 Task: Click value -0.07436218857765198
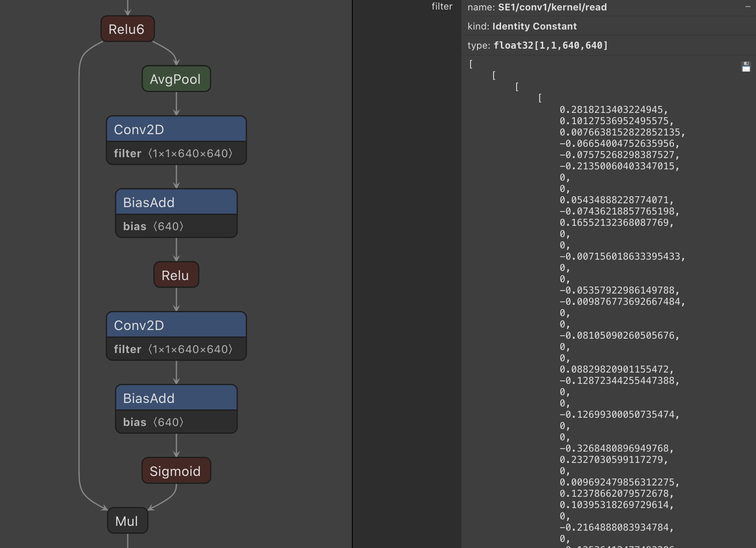coord(620,211)
